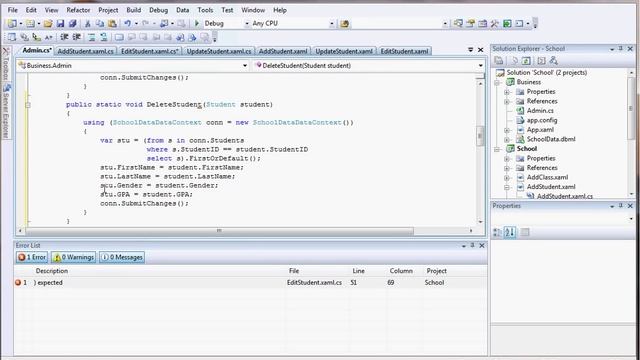Screen dimensions: 640x360
Task: Switch to the EditStudent.xaml.cs tab
Action: tap(150, 51)
